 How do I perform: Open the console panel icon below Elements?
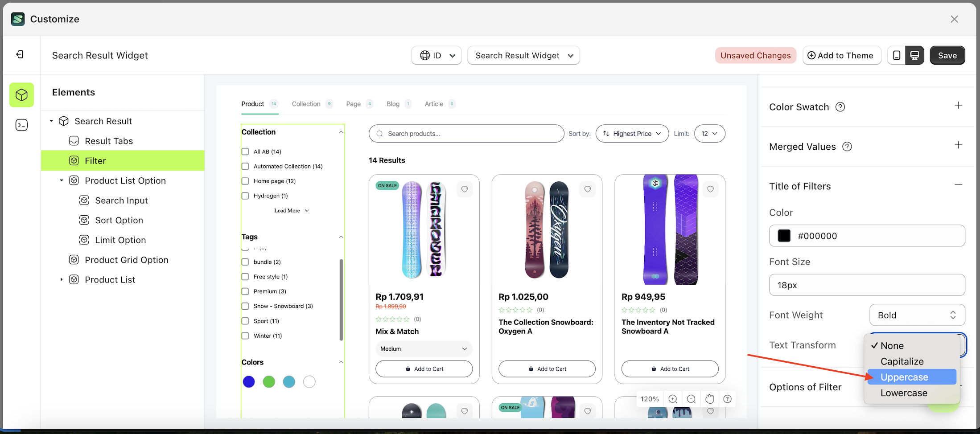[21, 125]
